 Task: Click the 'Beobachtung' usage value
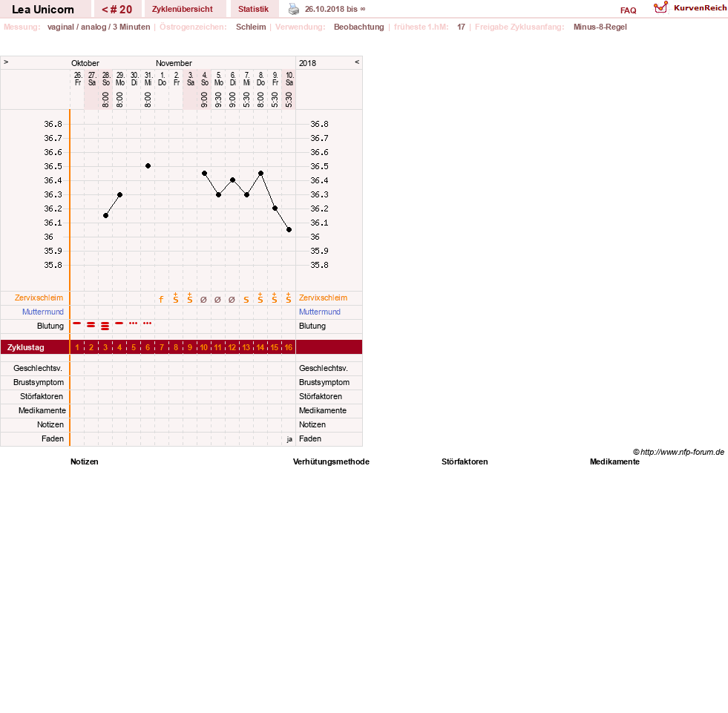[359, 27]
